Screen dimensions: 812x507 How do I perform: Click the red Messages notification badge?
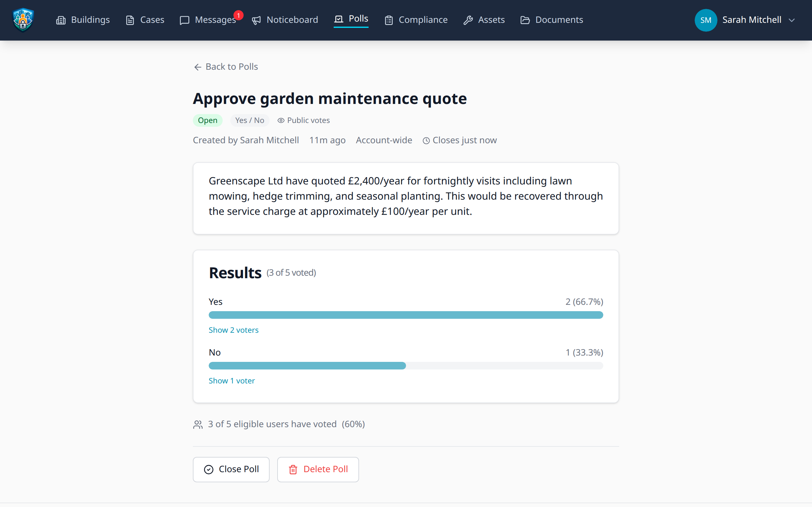point(238,16)
